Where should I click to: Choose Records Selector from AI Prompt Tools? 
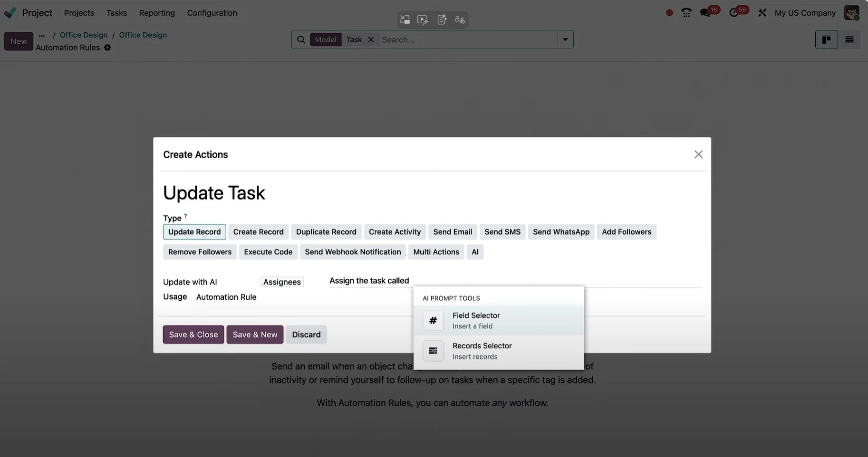point(482,350)
